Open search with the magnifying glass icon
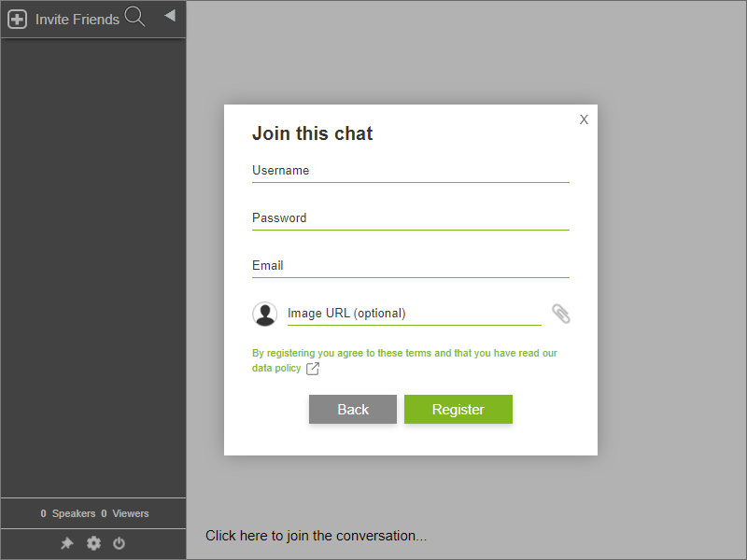Viewport: 747px width, 560px height. (x=135, y=17)
